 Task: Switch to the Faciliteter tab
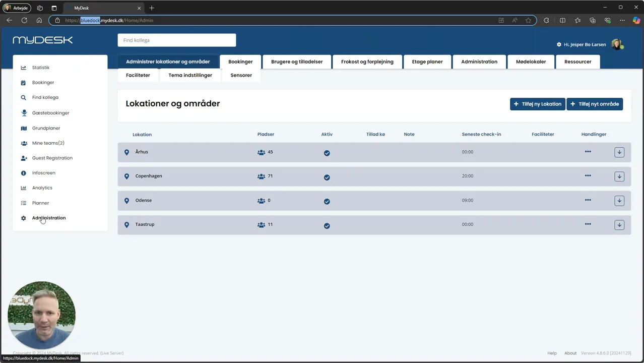(x=138, y=75)
